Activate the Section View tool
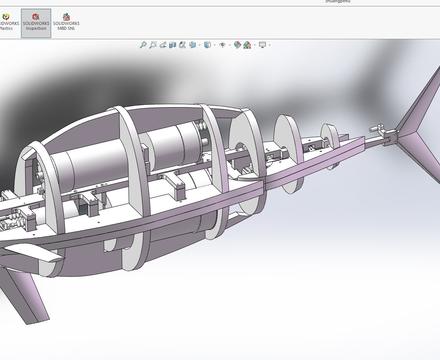Image resolution: width=440 pixels, height=360 pixels. click(172, 45)
